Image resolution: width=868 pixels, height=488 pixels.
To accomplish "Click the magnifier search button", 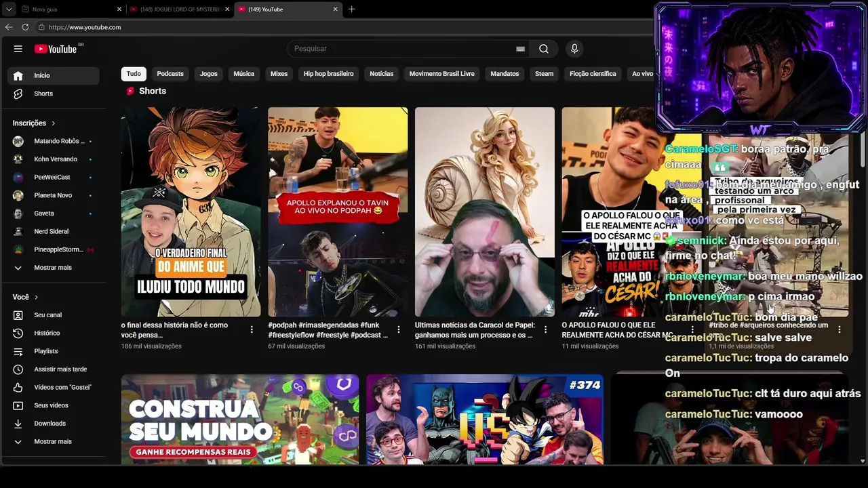I will click(544, 49).
